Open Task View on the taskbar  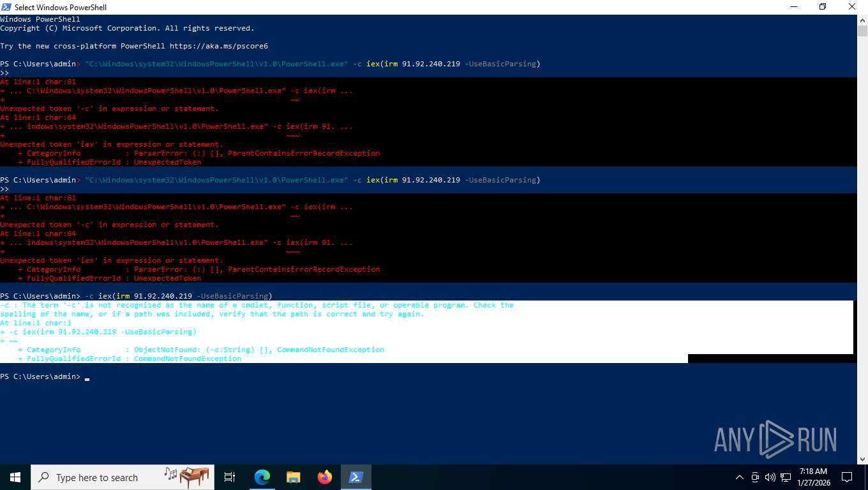(x=230, y=477)
